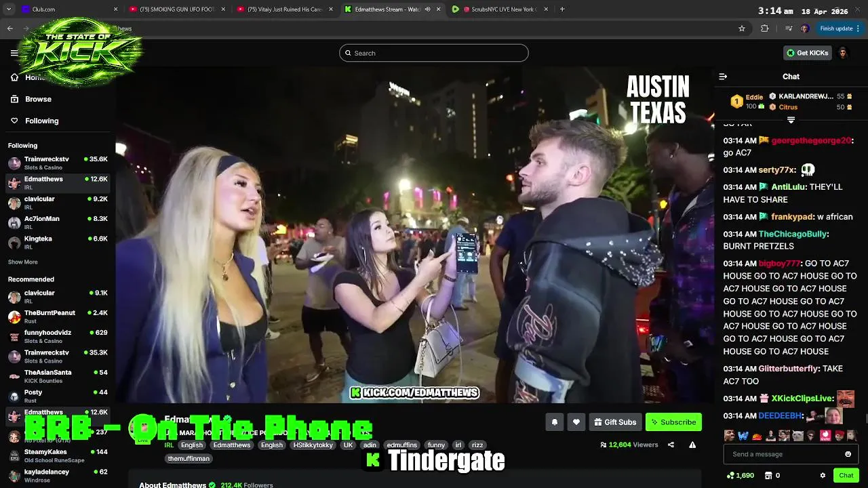Send message with green Chat button
The height and width of the screenshot is (488, 868).
(846, 476)
